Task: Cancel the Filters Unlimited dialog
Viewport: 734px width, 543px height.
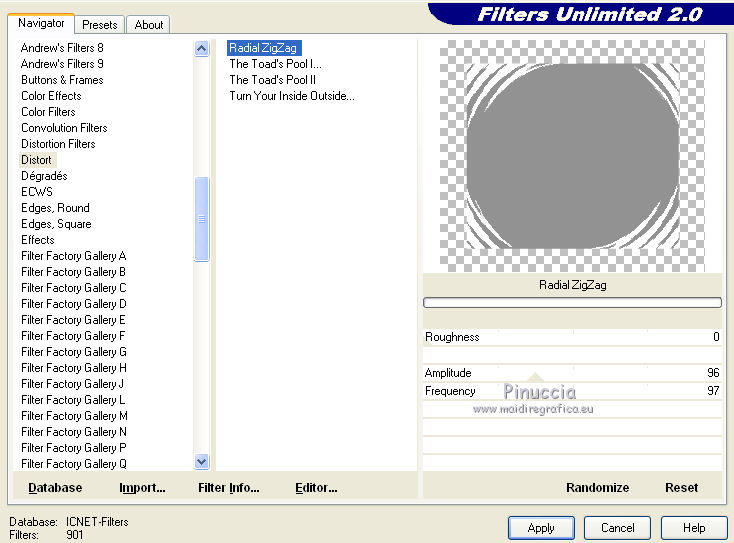Action: [x=617, y=528]
